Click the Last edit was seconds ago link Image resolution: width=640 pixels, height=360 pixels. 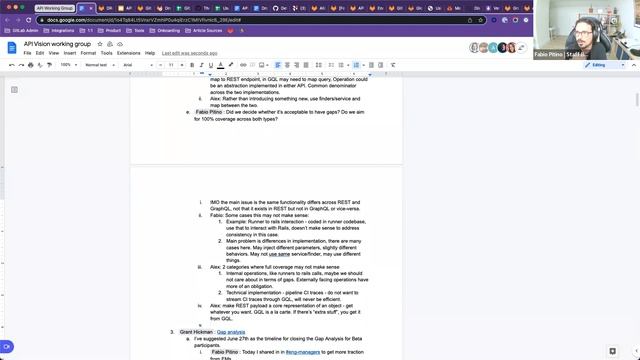click(189, 53)
